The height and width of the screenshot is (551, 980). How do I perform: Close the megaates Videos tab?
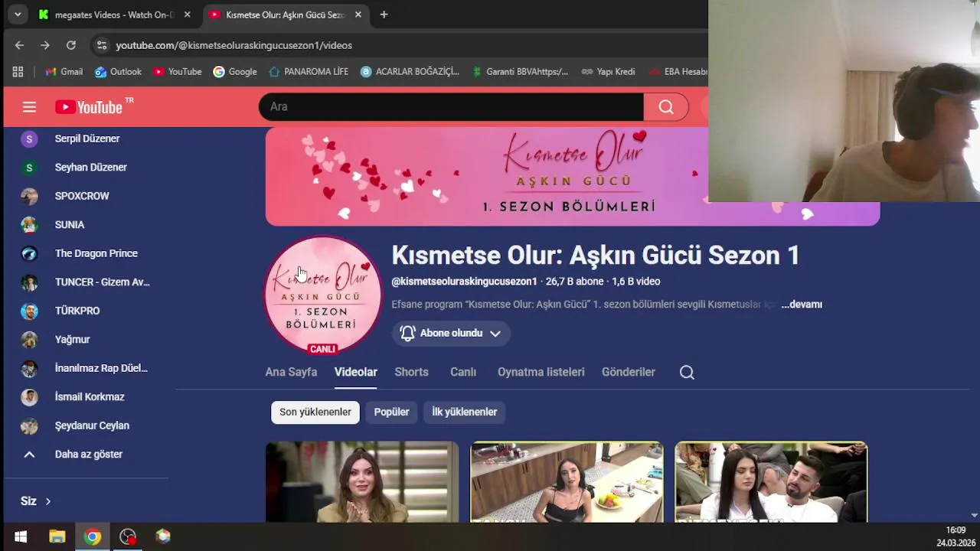tap(187, 15)
